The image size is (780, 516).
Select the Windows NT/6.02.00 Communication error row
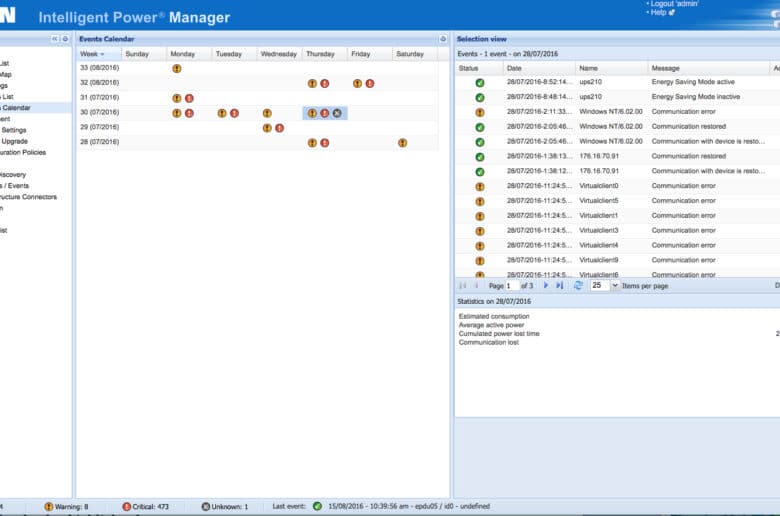pos(617,112)
